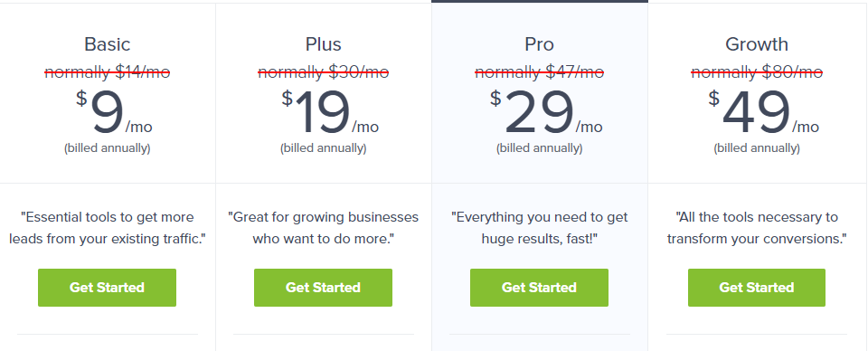Click the Plus plan title
Screen dimensions: 868x351
324,44
